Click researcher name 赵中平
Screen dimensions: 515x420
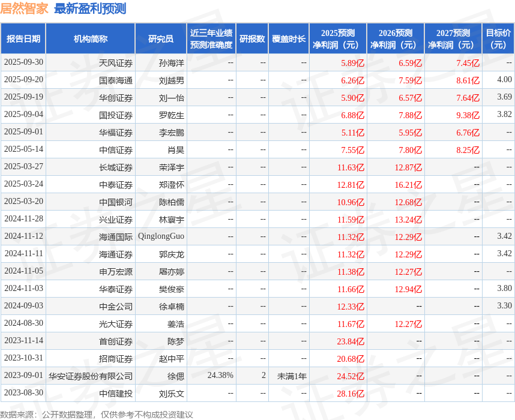pos(172,359)
